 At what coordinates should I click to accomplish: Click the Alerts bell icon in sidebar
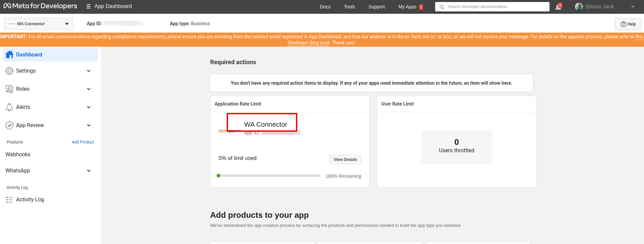pos(9,107)
